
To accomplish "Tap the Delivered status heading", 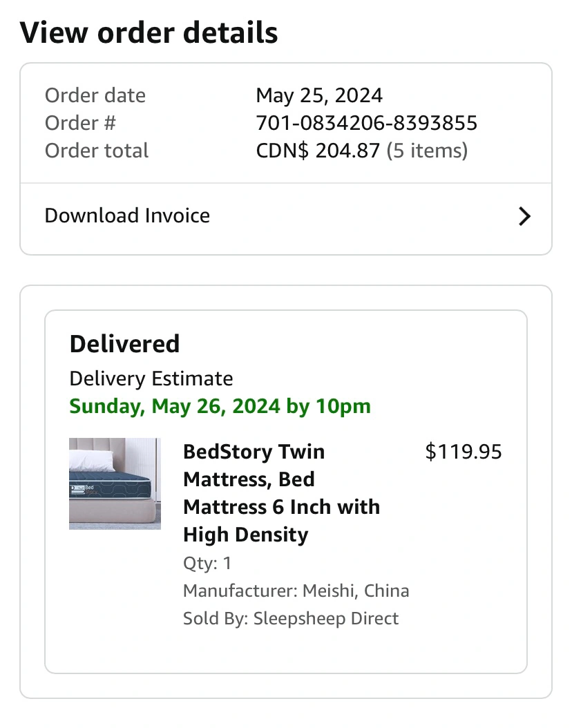I will pos(124,344).
